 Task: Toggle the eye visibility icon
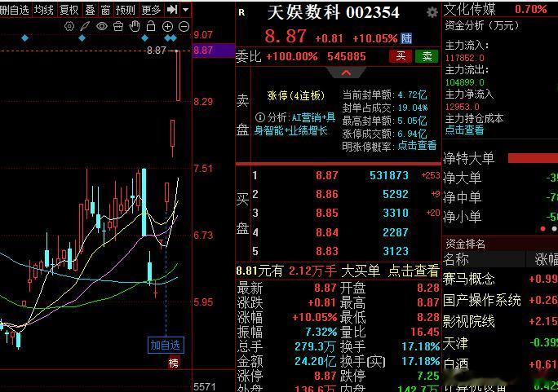tap(102, 26)
